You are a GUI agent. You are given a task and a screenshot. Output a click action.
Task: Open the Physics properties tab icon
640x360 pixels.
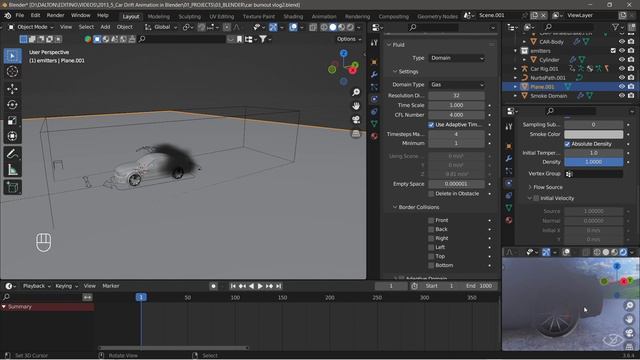click(374, 99)
